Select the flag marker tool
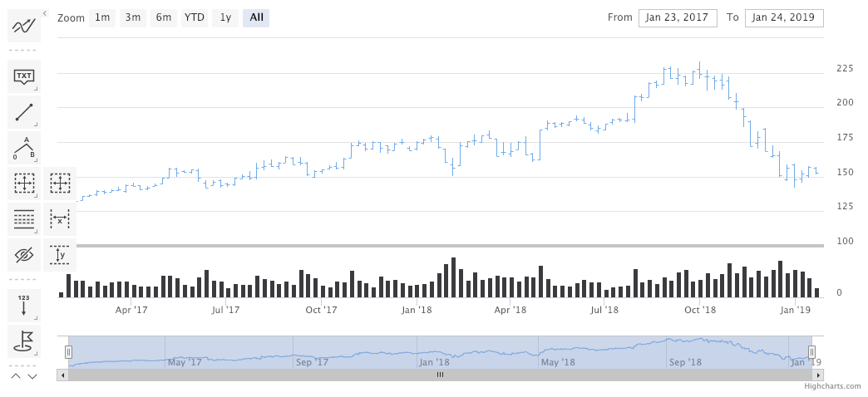This screenshot has width=868, height=397. pyautogui.click(x=24, y=341)
